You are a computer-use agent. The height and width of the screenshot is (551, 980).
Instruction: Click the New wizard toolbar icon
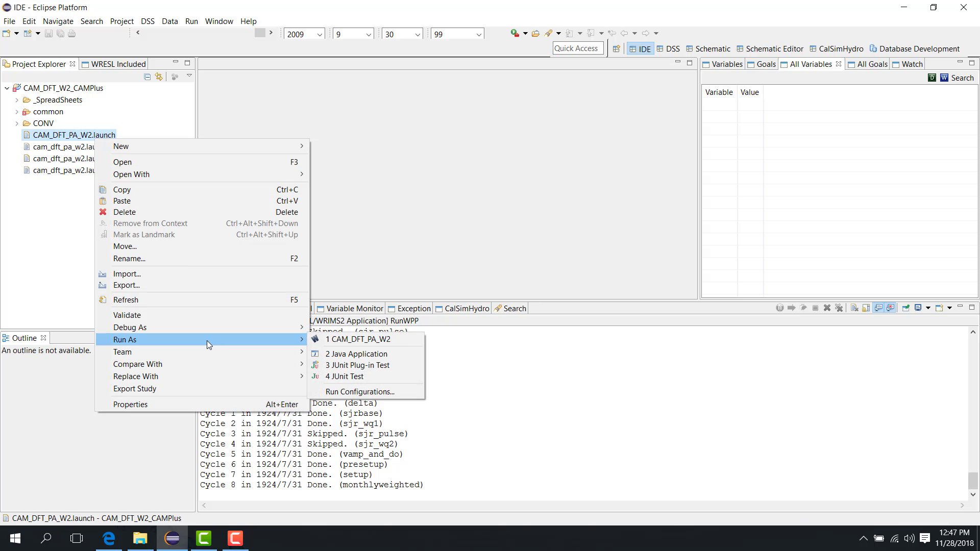tap(7, 34)
